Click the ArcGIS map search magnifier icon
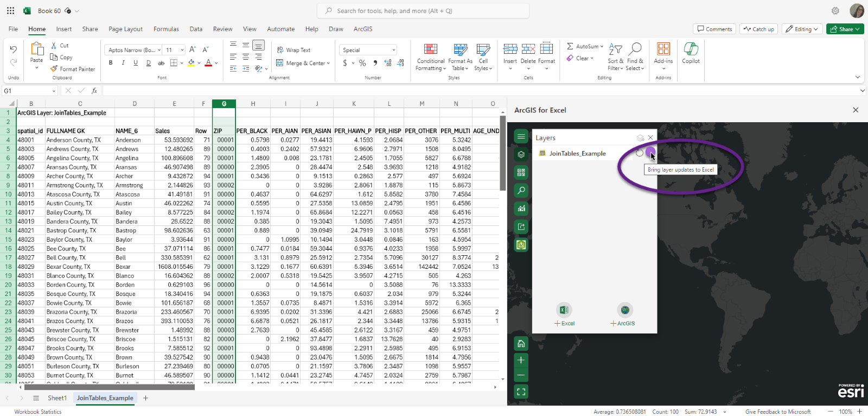The image size is (868, 416). click(521, 191)
